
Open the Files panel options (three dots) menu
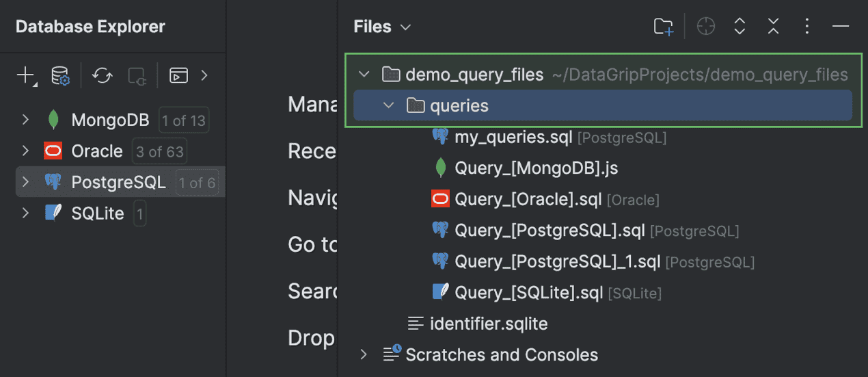coord(807,27)
